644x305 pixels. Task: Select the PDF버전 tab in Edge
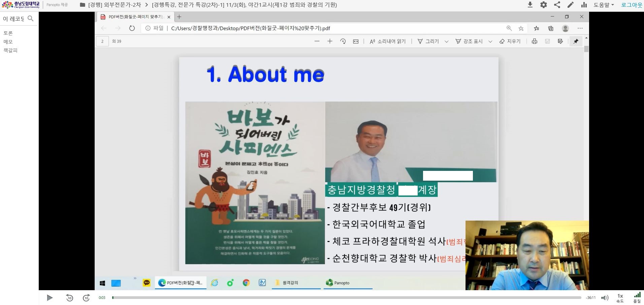pos(136,17)
